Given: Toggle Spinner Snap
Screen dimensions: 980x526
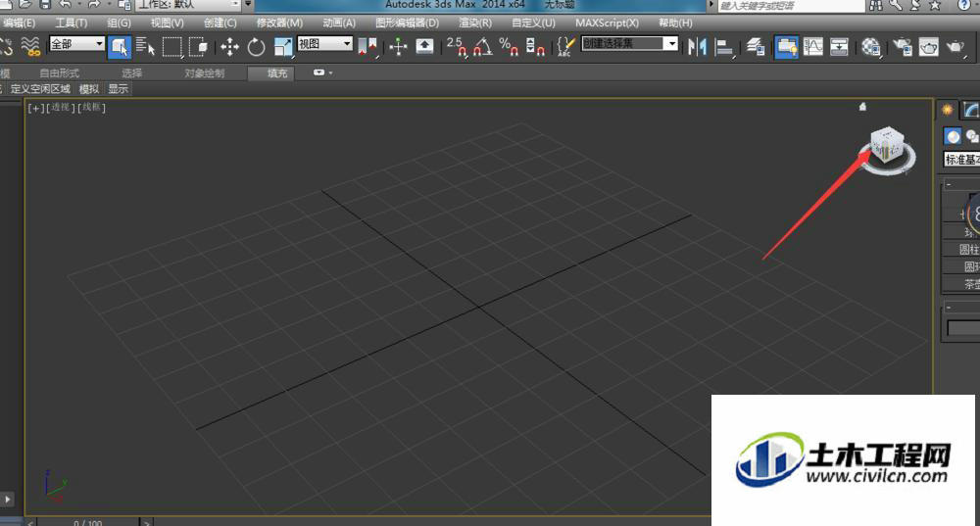Looking at the screenshot, I should click(x=535, y=47).
